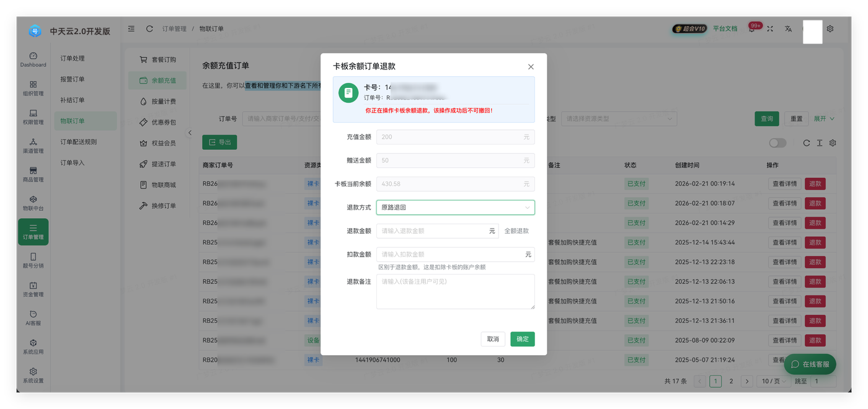Select 提速订单 tab
Image resolution: width=868 pixels, height=409 pixels.
[x=157, y=164]
